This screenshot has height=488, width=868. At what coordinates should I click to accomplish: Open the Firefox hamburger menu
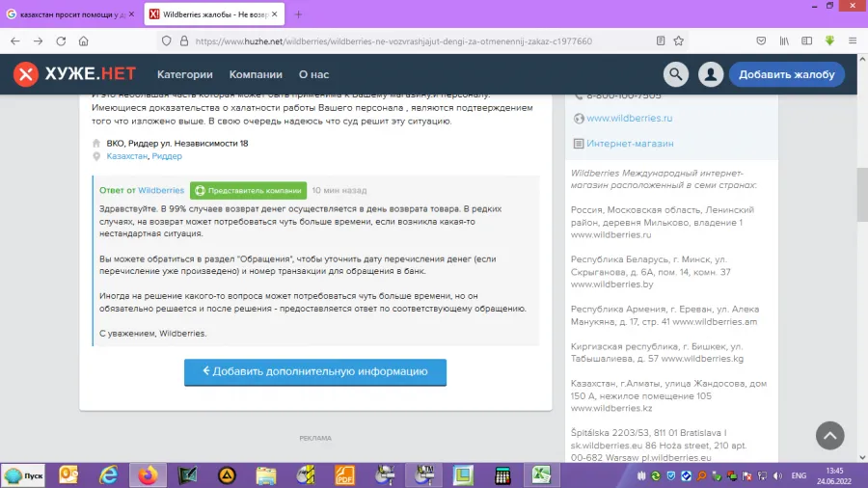click(853, 41)
